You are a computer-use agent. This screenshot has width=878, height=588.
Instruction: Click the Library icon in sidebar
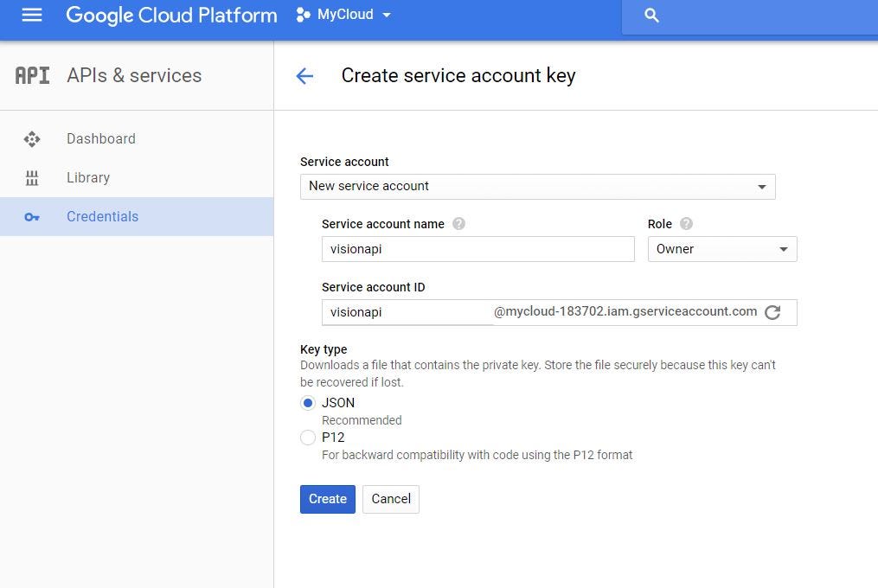(x=32, y=178)
